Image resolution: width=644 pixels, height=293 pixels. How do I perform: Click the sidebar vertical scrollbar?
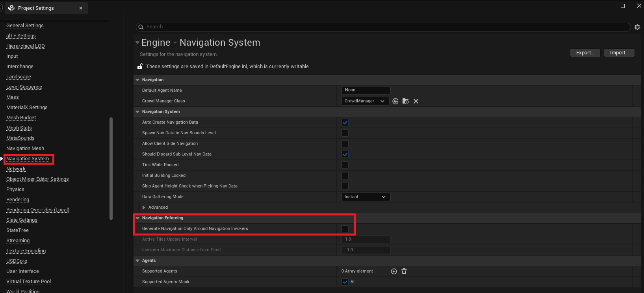click(x=111, y=169)
